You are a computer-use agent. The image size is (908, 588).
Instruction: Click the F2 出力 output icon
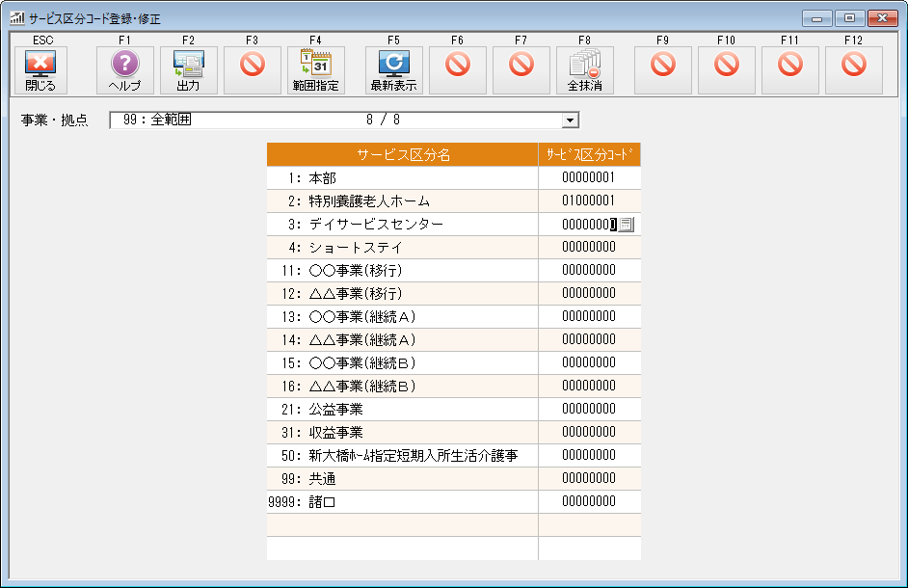[189, 70]
